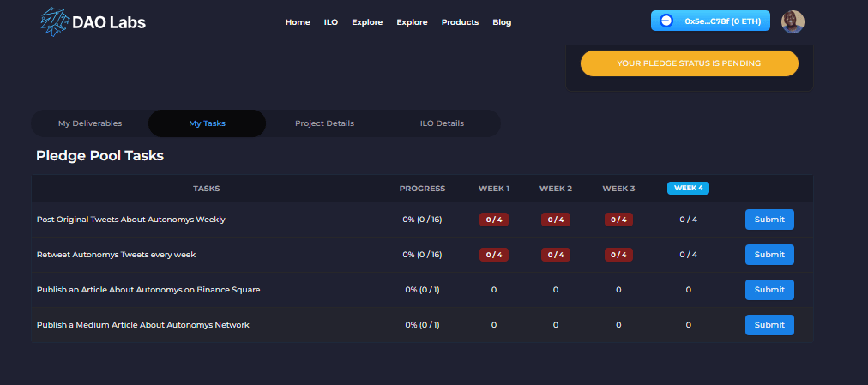
Task: Click the PROGRESS column header
Action: click(422, 189)
